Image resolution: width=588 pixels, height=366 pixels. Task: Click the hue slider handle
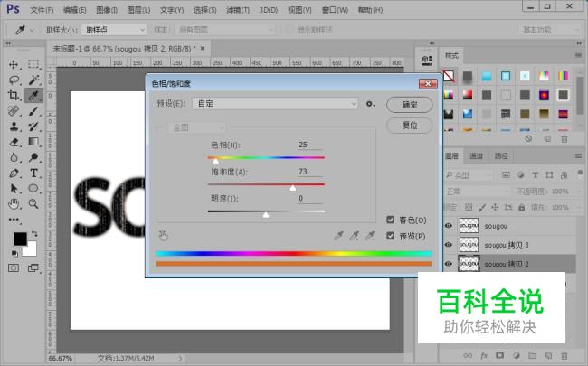[215, 161]
